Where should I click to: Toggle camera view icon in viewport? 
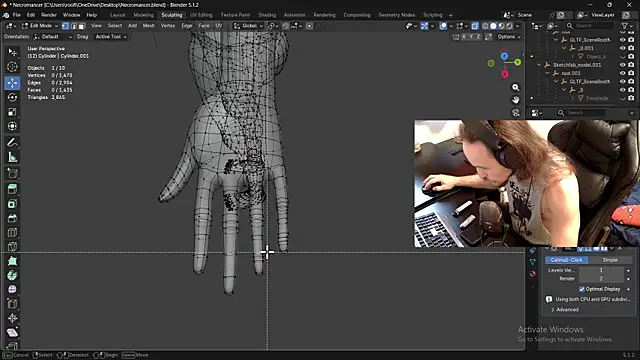(x=516, y=113)
